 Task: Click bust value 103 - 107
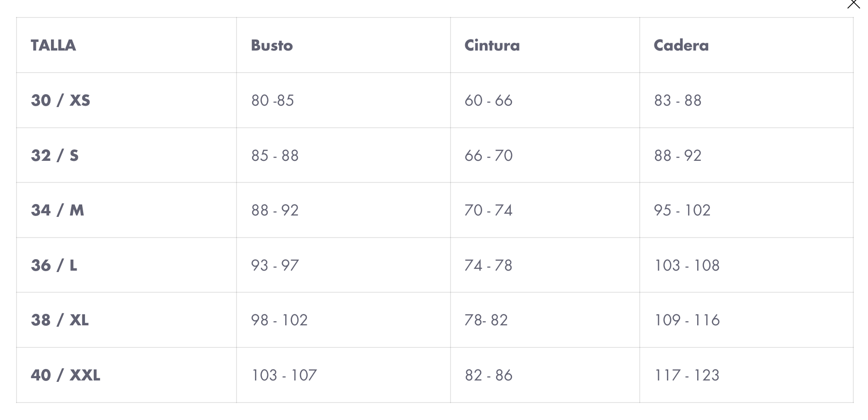pos(284,375)
